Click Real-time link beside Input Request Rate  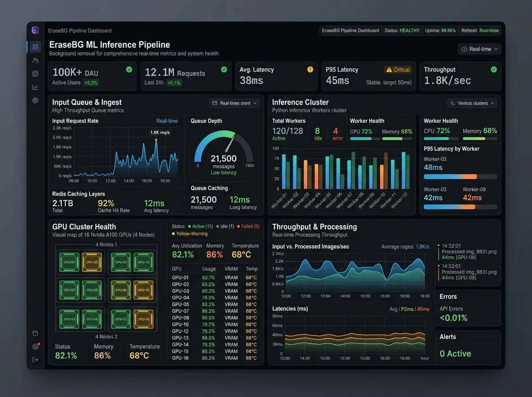tap(167, 121)
